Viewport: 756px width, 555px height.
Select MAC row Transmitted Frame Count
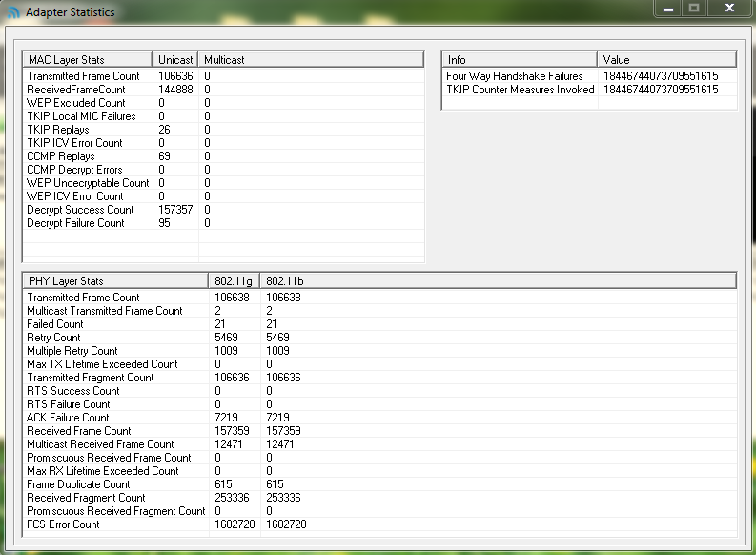pos(224,76)
